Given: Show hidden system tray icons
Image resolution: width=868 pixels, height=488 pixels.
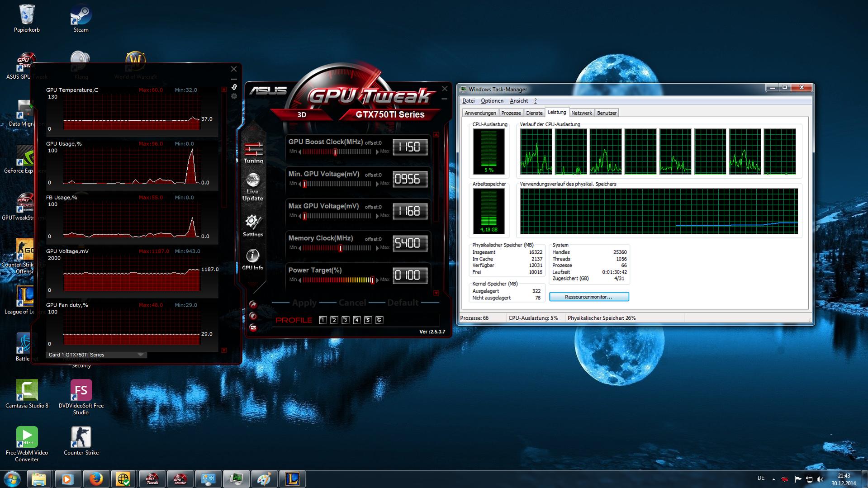Looking at the screenshot, I should point(773,479).
